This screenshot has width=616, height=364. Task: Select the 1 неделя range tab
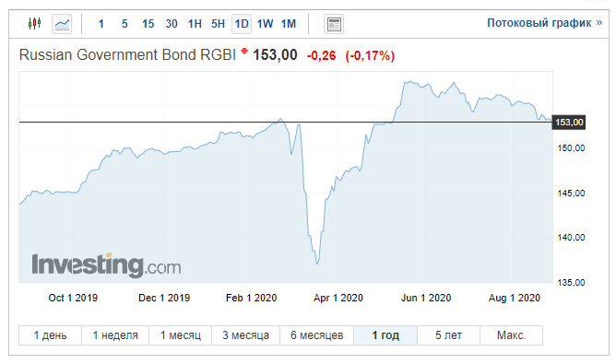(x=115, y=335)
